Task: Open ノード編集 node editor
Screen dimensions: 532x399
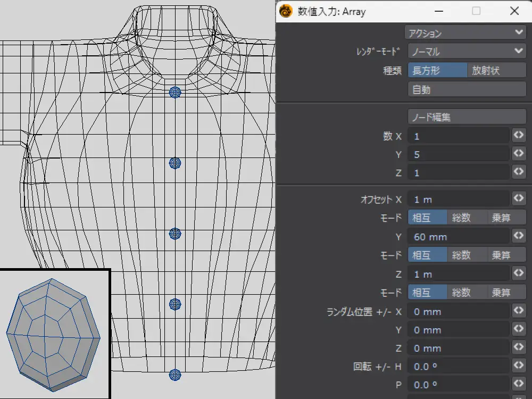Action: click(466, 117)
